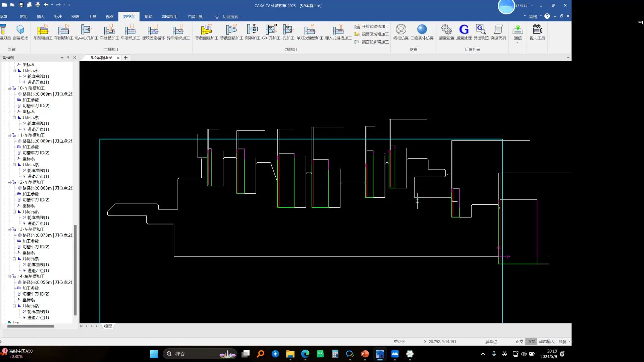Collapse the 13-车削槽加工 tree node

[x=9, y=230]
